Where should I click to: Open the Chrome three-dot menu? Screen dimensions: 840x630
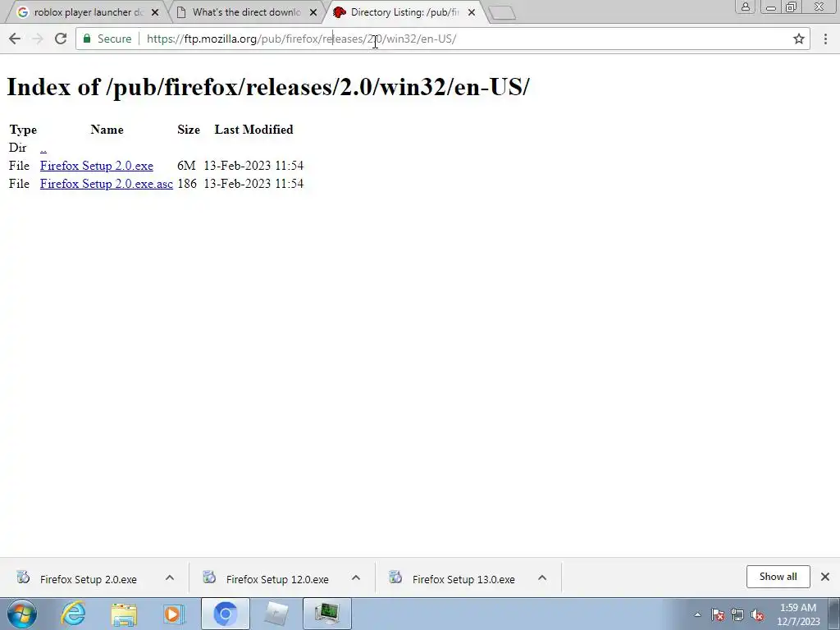point(825,39)
